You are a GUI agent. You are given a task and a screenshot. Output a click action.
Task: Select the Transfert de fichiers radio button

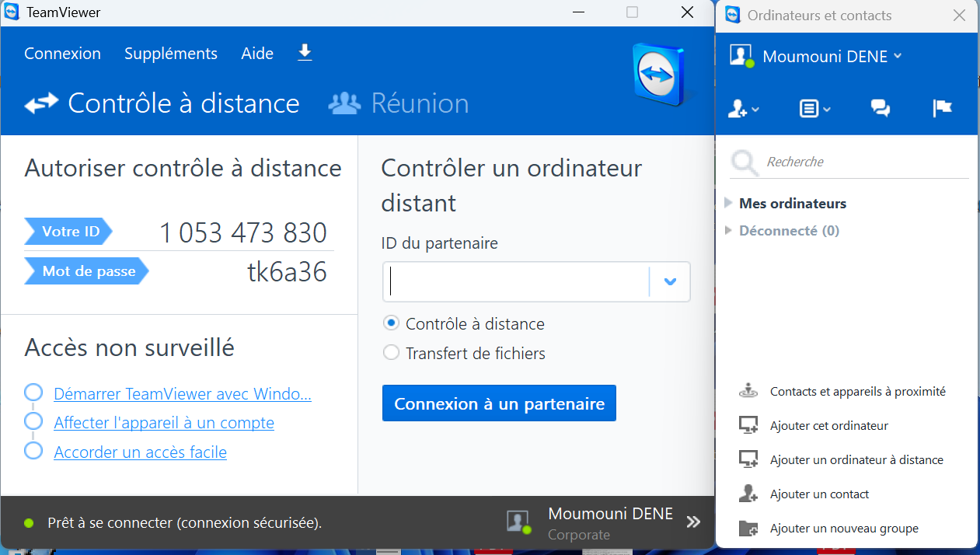(392, 353)
